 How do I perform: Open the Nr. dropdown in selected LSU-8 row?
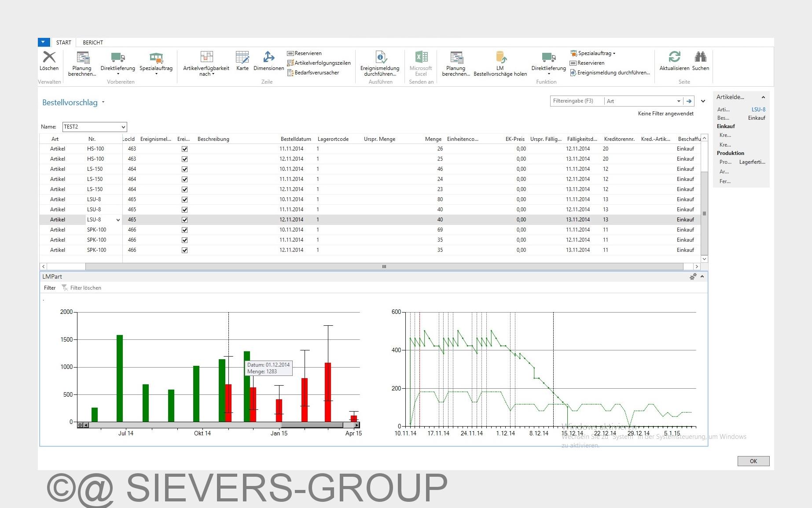pos(118,220)
